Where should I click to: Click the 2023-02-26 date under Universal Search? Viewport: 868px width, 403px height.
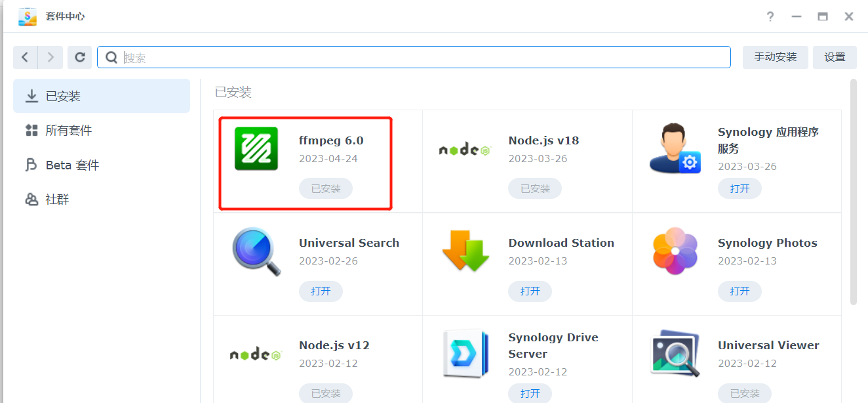pos(328,261)
